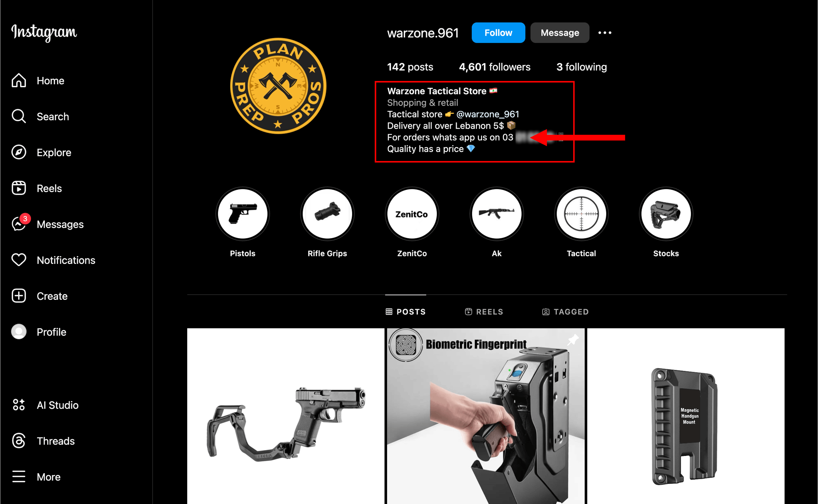Screen dimensions: 818x504
Task: Open Threads icon in sidebar
Action: (19, 441)
